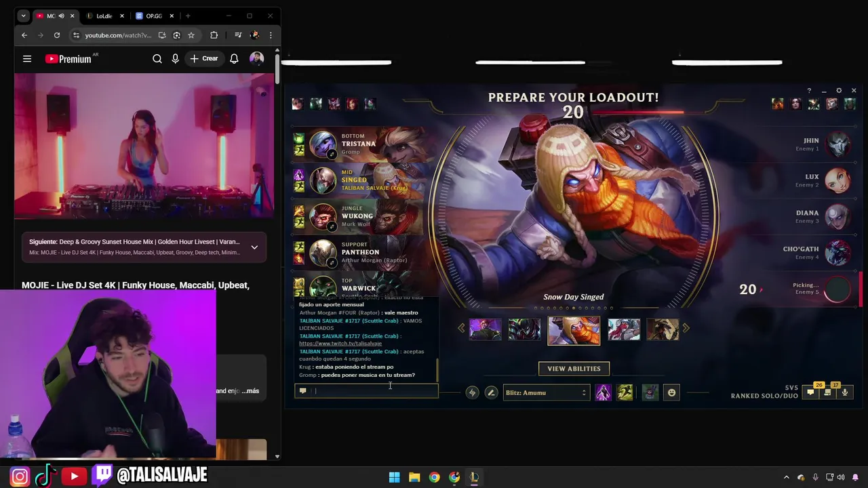868x488 pixels.
Task: Mute the YouTube tab audio icon
Action: [x=61, y=16]
